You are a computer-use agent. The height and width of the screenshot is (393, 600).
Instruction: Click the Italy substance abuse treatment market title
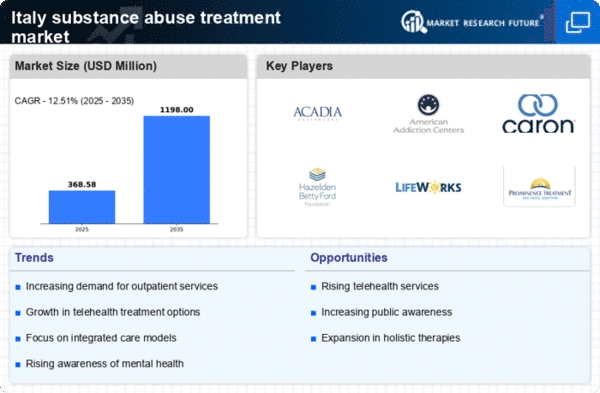146,27
